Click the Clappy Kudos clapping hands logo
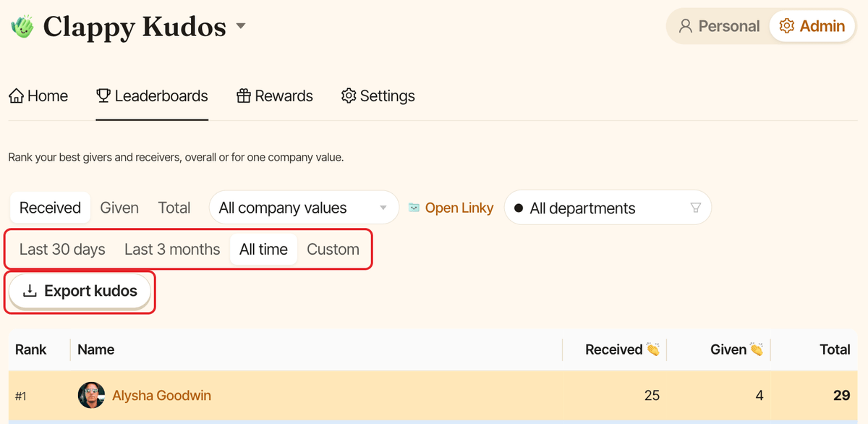Viewport: 868px width, 424px height. 22,27
